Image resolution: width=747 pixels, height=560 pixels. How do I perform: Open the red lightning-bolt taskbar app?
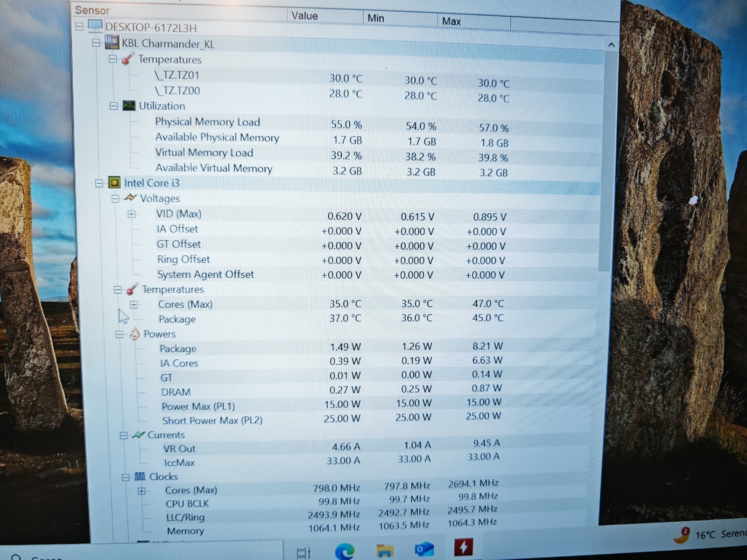tap(463, 547)
